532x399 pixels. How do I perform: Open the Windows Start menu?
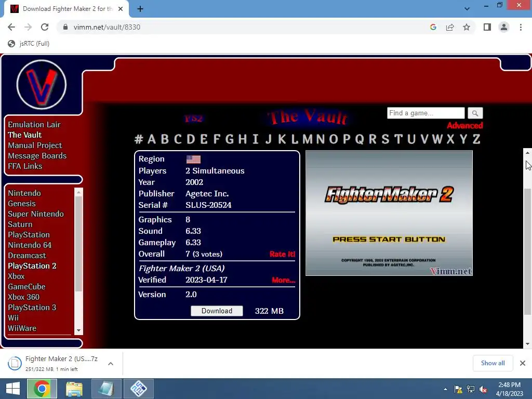[13, 389]
